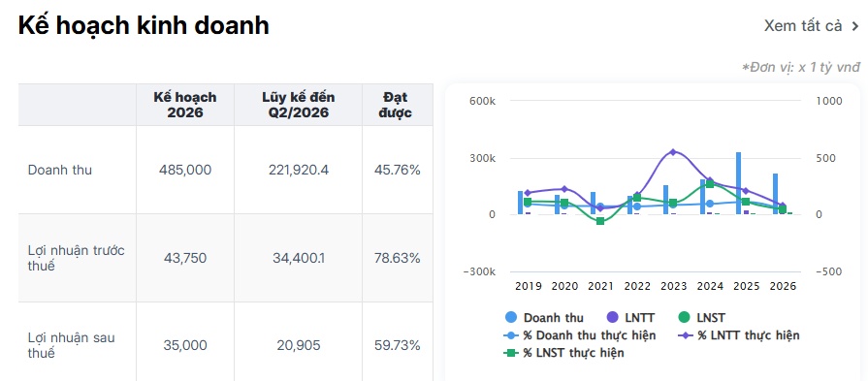Click the 2021 negative LNST data point
This screenshot has height=381, width=868.
600,221
